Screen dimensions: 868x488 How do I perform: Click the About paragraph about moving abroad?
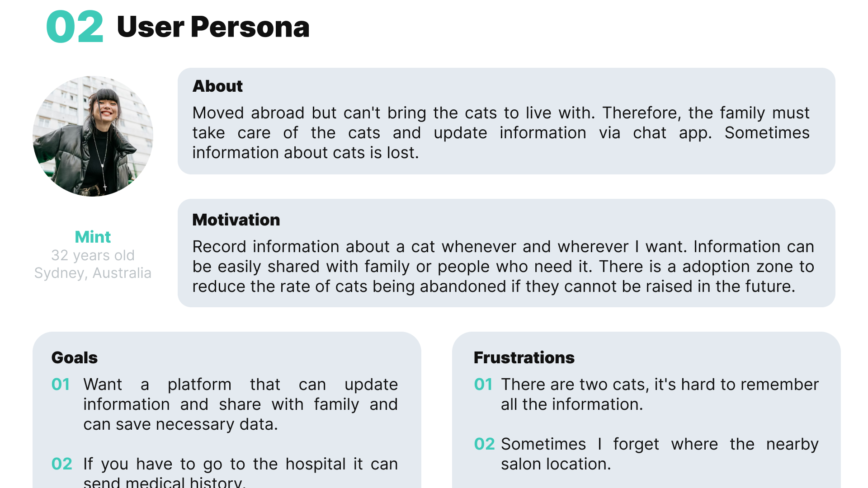coord(500,133)
